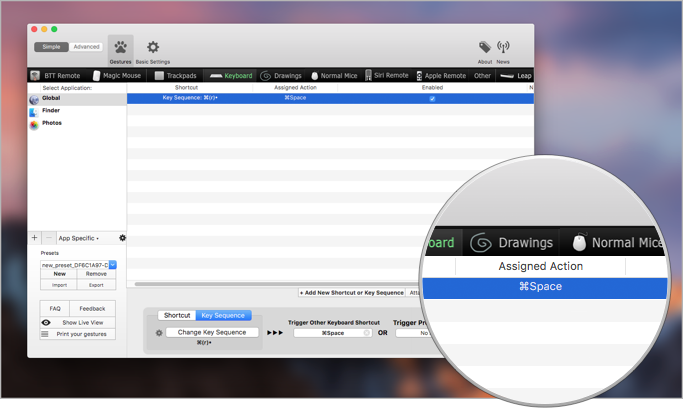683x408 pixels.
Task: Click ⌘Space in magnified circle
Action: coord(541,287)
